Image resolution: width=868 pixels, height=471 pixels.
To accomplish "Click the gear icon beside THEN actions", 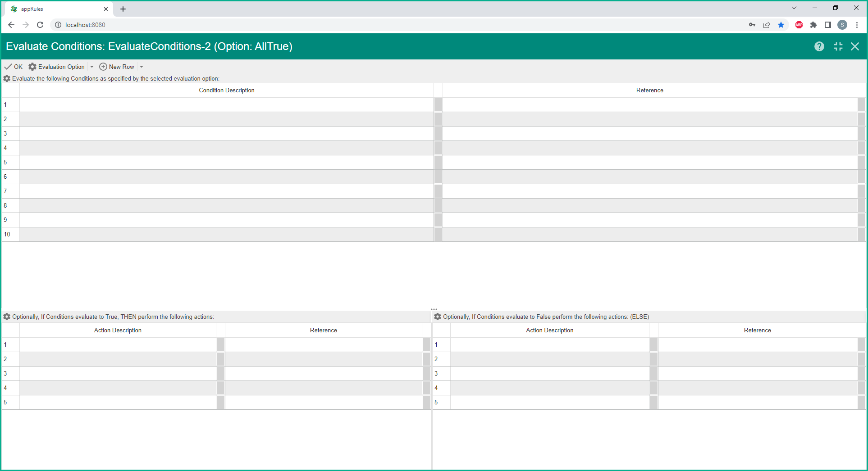I will 7,317.
